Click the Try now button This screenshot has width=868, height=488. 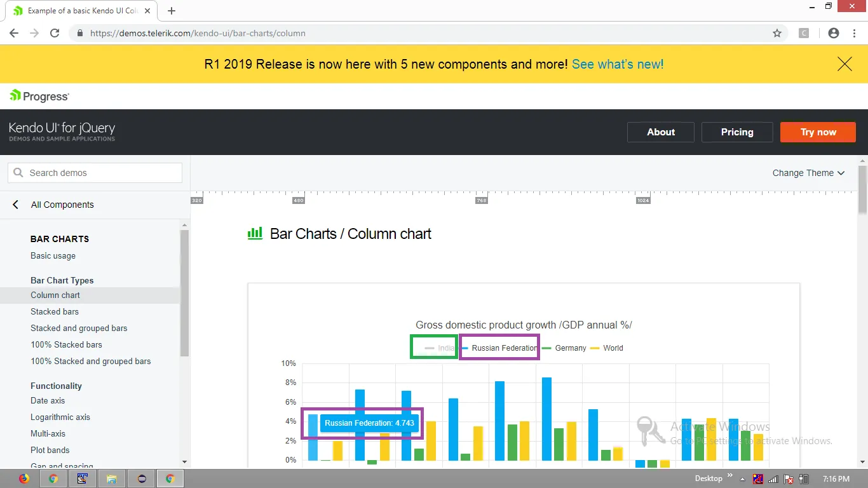click(818, 132)
